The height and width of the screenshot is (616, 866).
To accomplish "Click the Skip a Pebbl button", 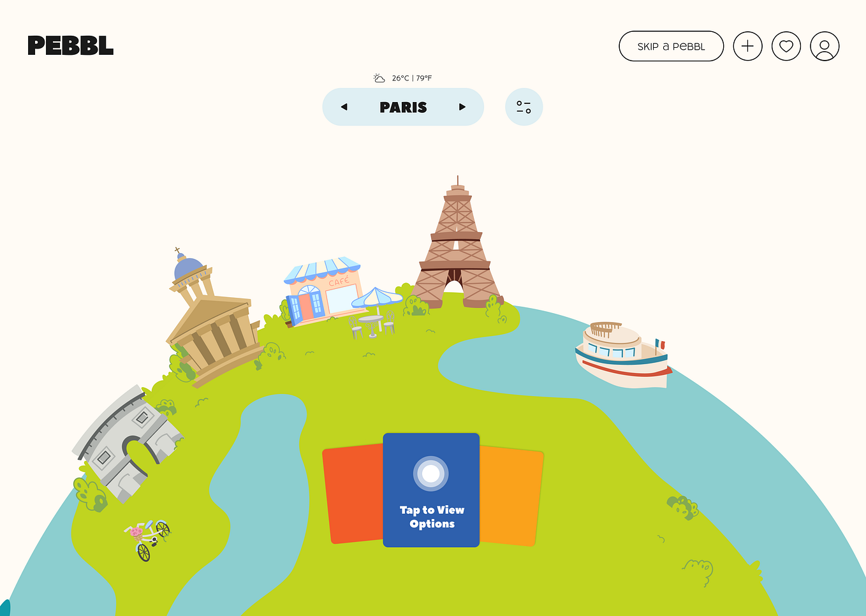I will (671, 46).
